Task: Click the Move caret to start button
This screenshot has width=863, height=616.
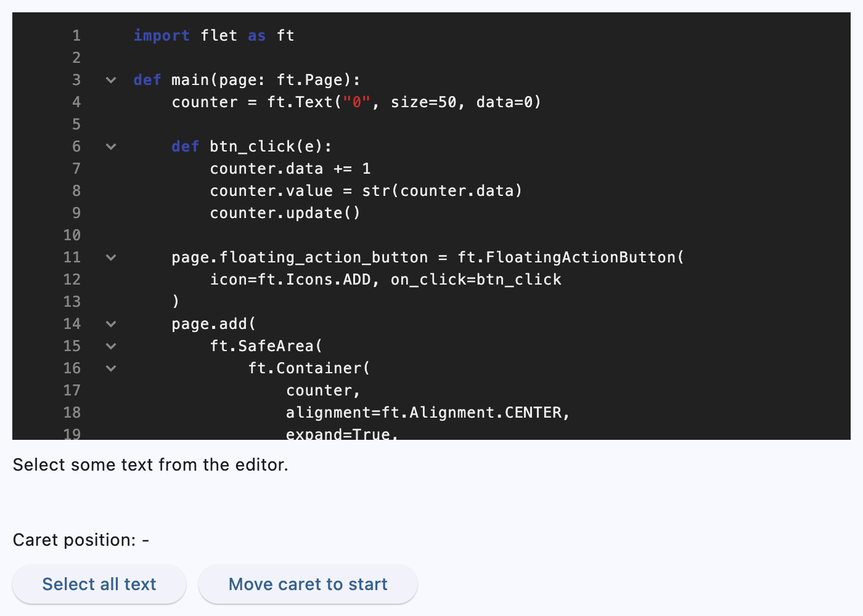Action: [x=308, y=584]
